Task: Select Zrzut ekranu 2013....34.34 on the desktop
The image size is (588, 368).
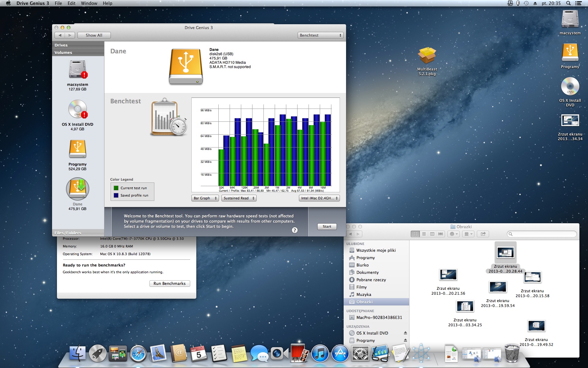Action: [570, 120]
